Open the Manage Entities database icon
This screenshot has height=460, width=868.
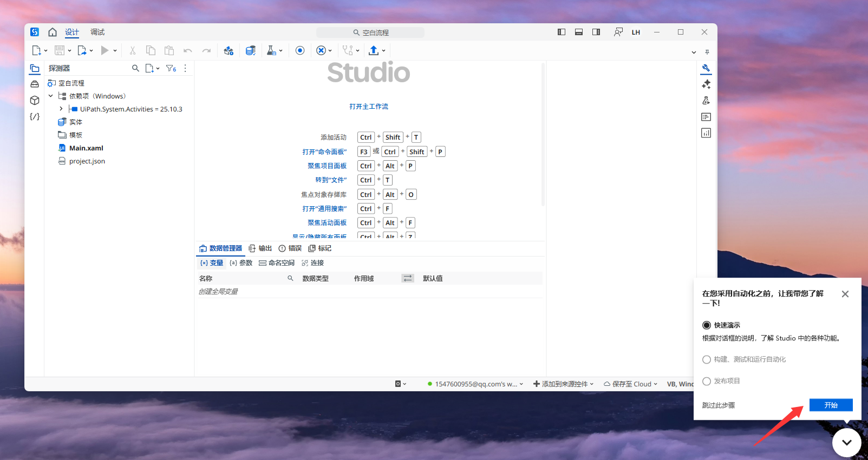[250, 50]
